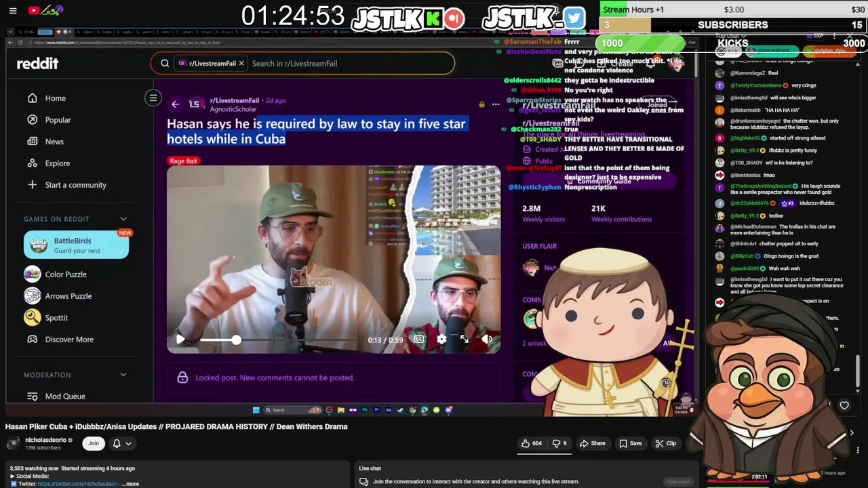Click the back arrow next to the post
868x488 pixels.
(x=175, y=104)
